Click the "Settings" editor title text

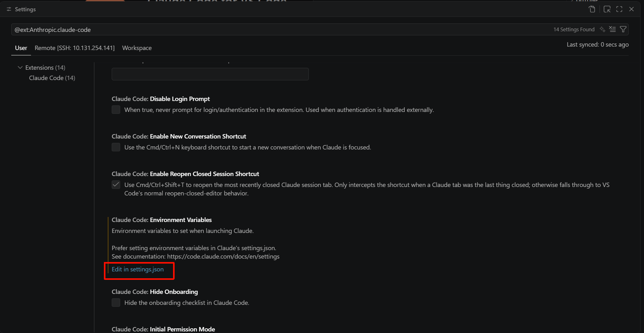[25, 9]
